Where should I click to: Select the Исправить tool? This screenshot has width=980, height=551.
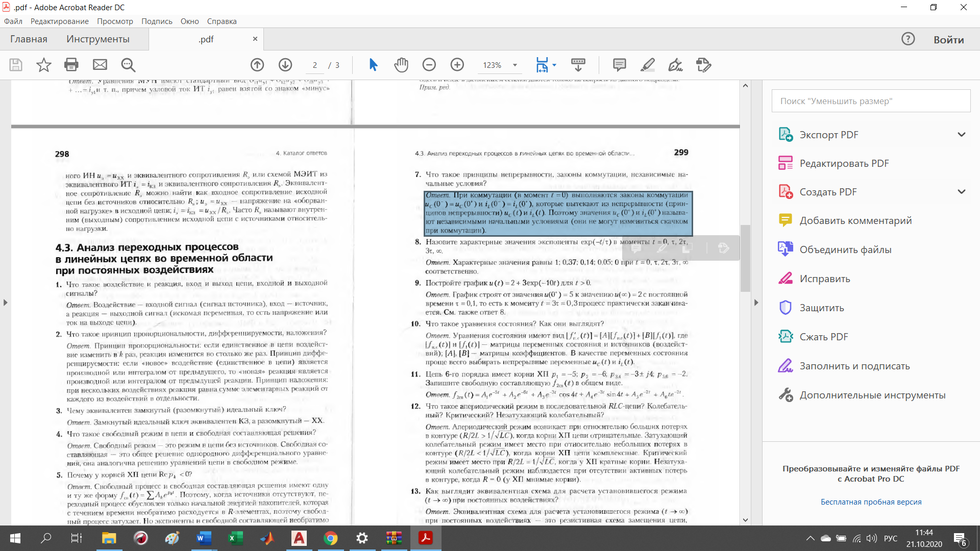click(x=825, y=279)
